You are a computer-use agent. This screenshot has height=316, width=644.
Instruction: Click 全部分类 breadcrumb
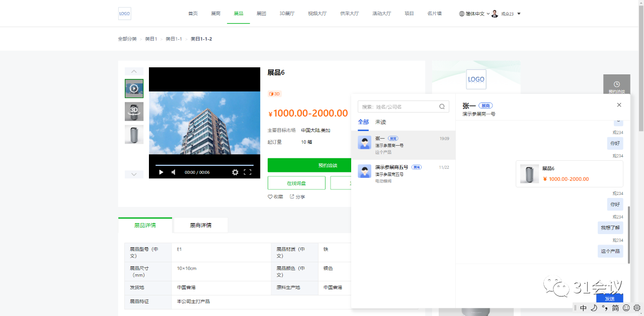[127, 39]
